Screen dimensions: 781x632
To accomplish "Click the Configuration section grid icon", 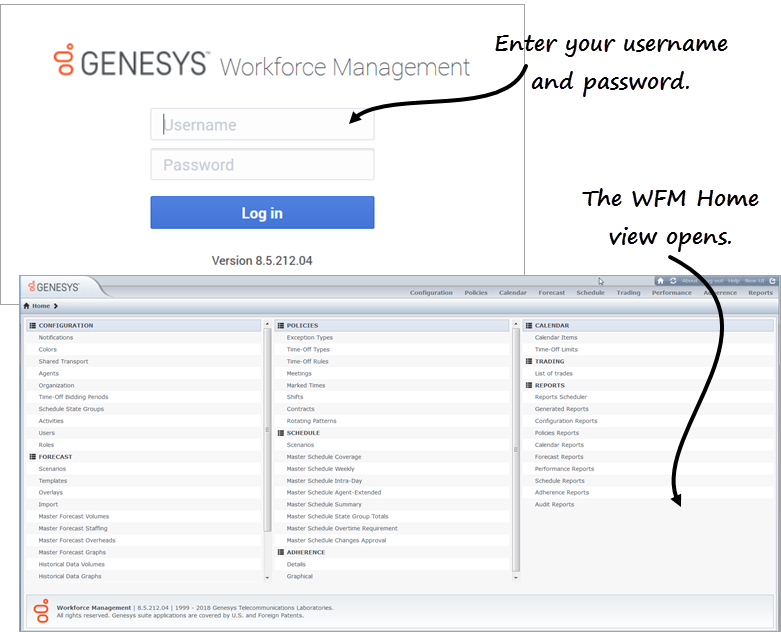I will pos(32,325).
